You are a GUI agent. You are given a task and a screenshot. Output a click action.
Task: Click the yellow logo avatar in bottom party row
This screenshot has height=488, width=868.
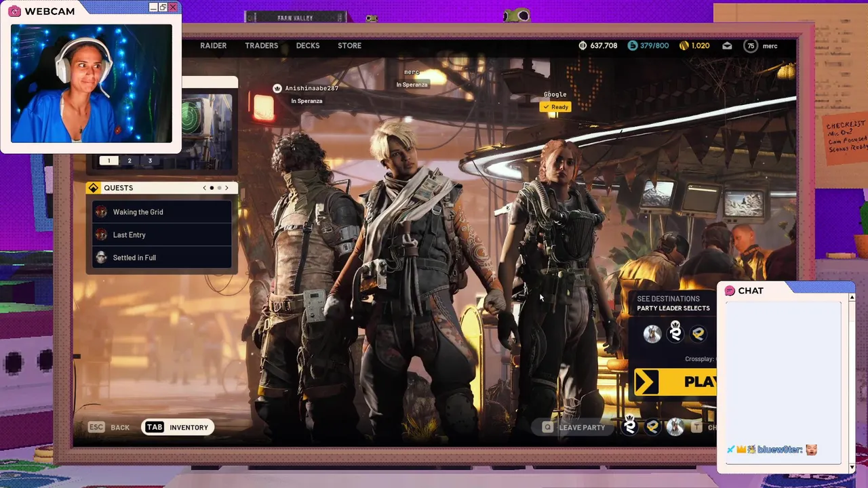tap(652, 427)
